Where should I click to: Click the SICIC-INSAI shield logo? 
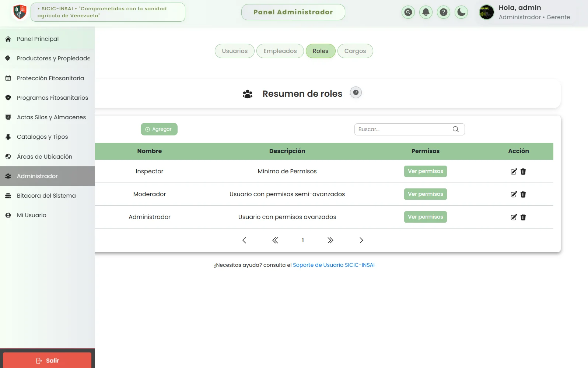click(x=20, y=12)
